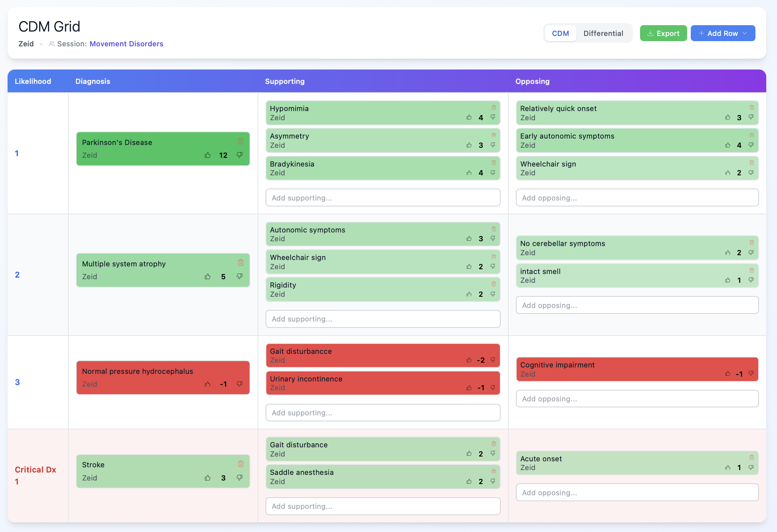This screenshot has height=532, width=777.
Task: Click the Add opposing field under Acute onset
Action: coord(637,492)
